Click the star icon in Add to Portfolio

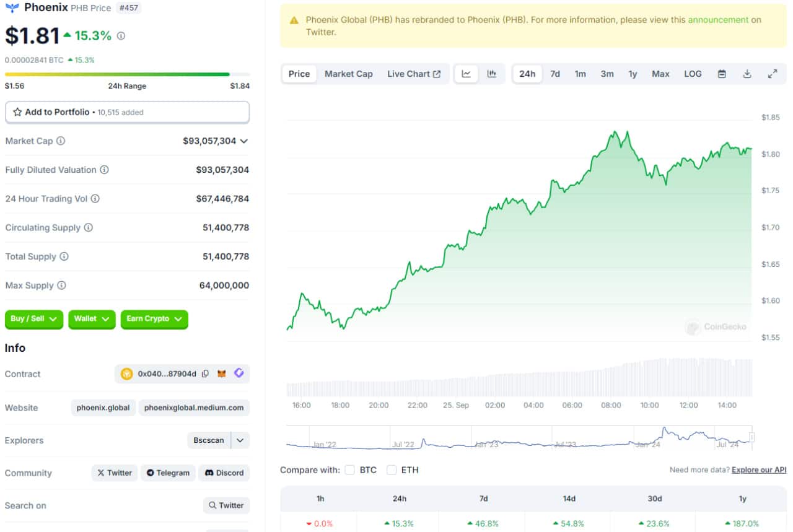17,112
